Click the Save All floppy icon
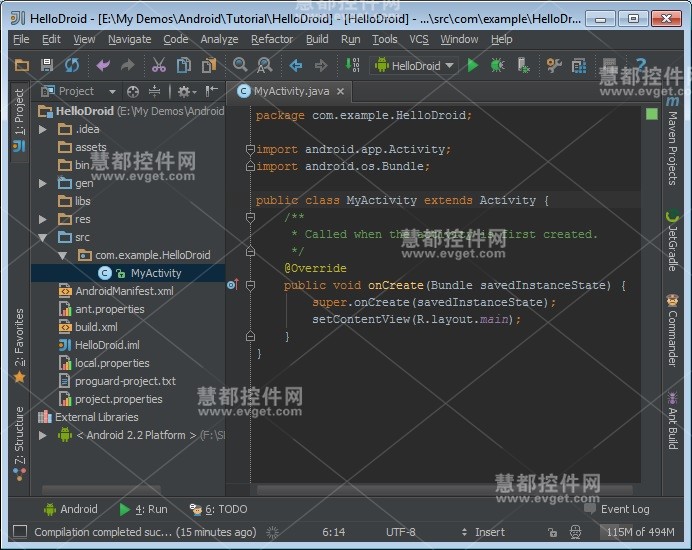The height and width of the screenshot is (550, 692). click(x=47, y=66)
